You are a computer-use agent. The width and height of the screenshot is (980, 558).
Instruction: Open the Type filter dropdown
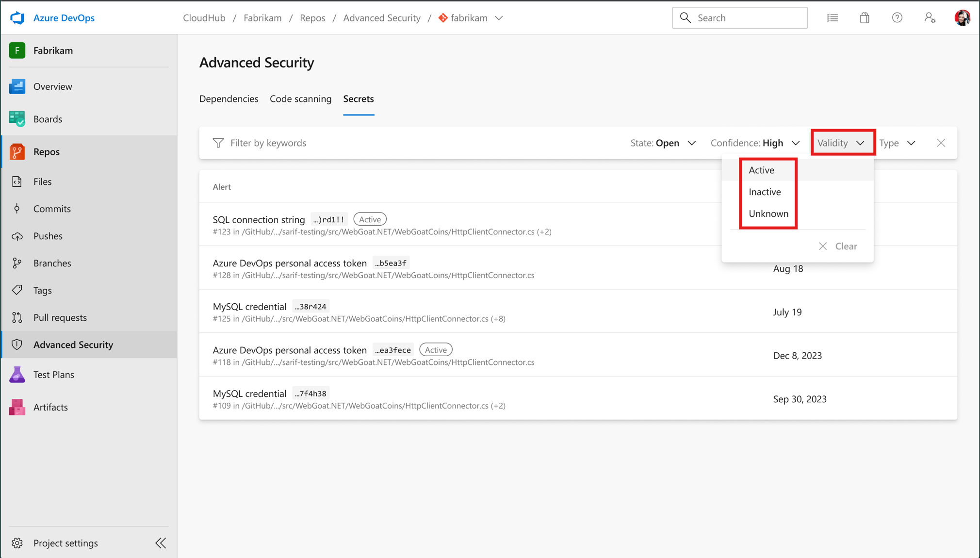(x=898, y=143)
